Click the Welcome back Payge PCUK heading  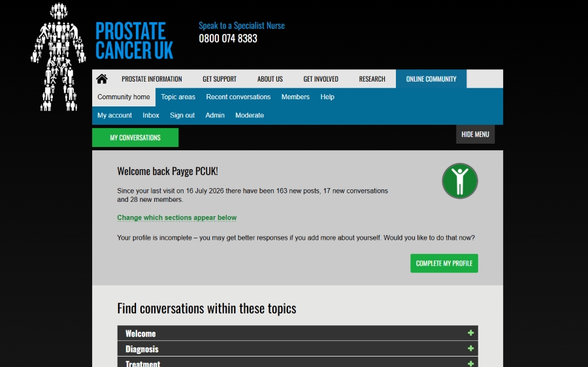pyautogui.click(x=167, y=171)
